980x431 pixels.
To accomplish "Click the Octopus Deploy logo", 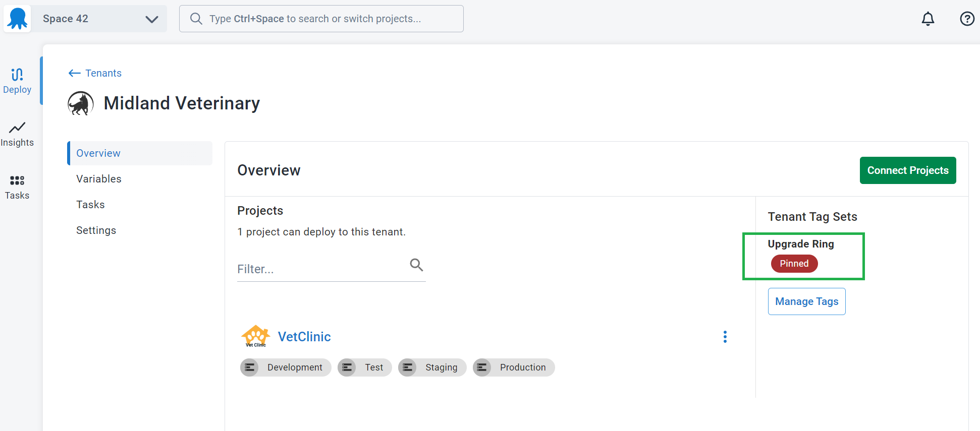I will click(17, 19).
